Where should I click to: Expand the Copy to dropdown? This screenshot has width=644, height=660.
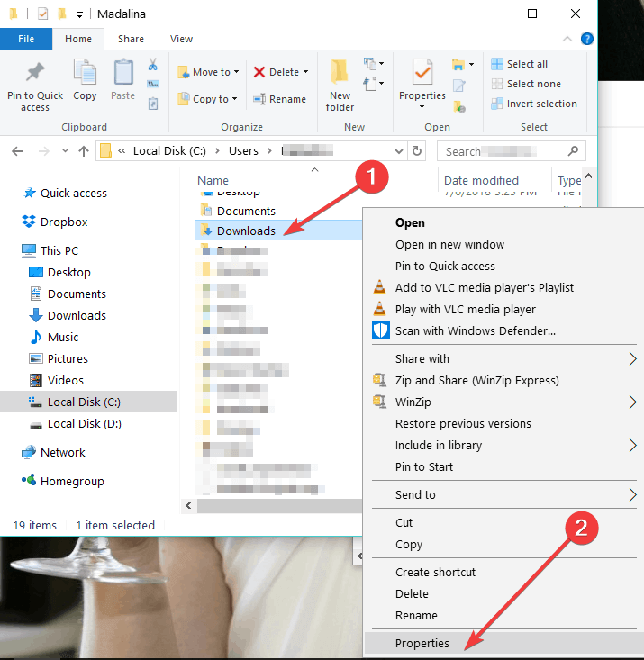(x=234, y=99)
